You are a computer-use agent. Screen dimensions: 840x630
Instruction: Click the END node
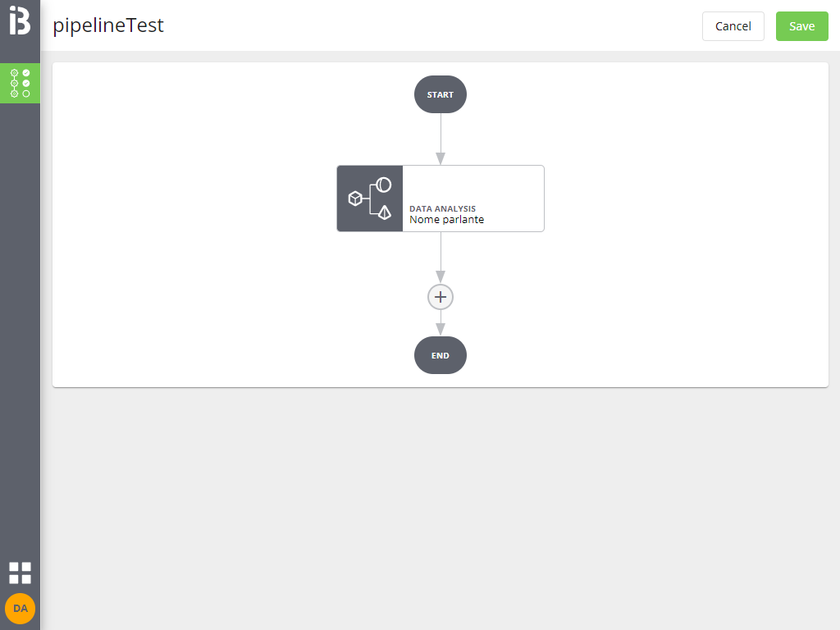tap(441, 355)
